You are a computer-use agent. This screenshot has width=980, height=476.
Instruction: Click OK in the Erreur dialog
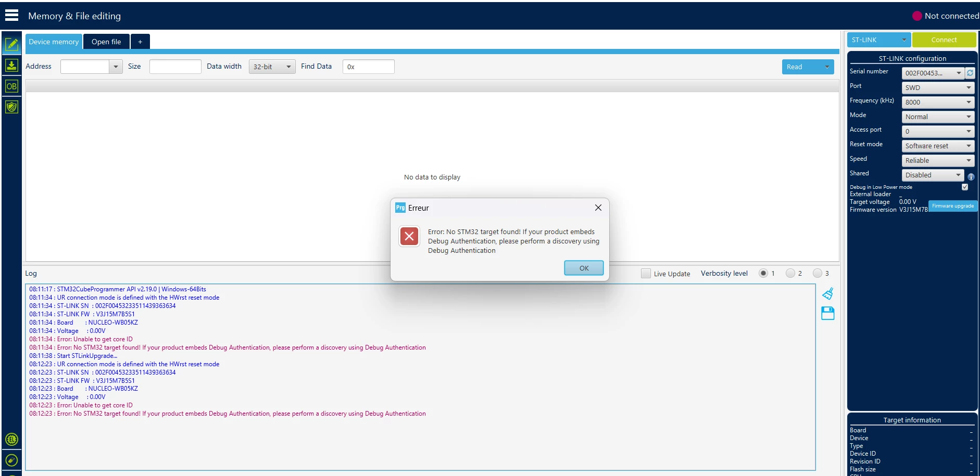click(x=584, y=268)
